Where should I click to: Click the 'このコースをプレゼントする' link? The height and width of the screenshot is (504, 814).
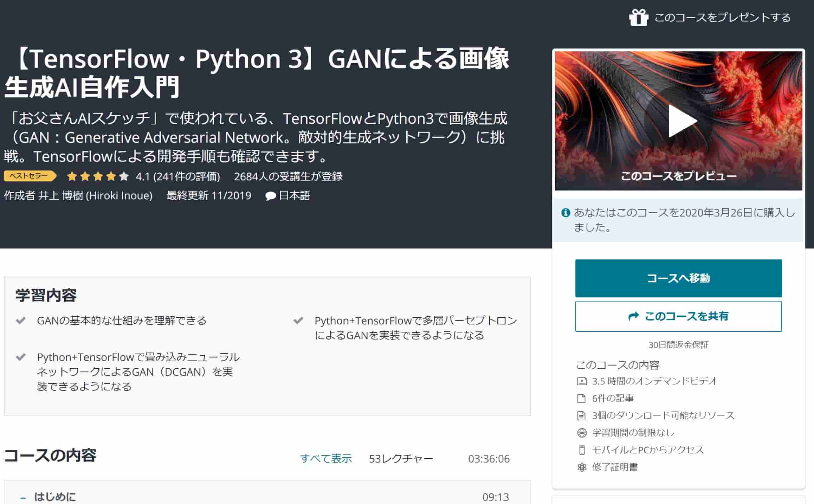click(x=722, y=17)
